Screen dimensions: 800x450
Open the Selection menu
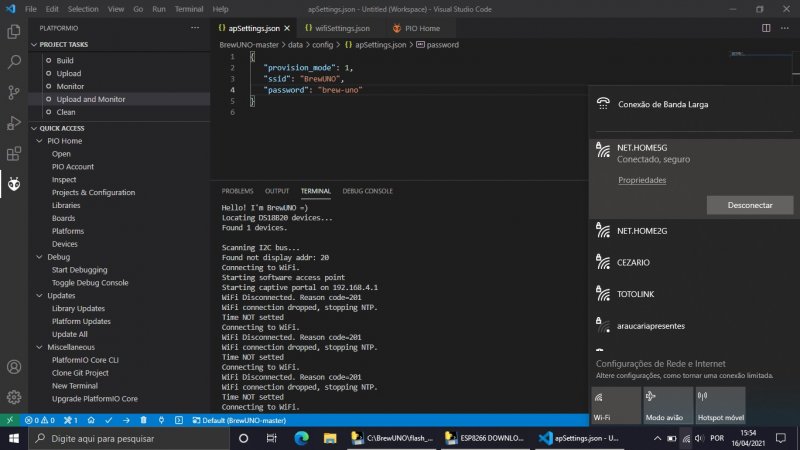83,9
